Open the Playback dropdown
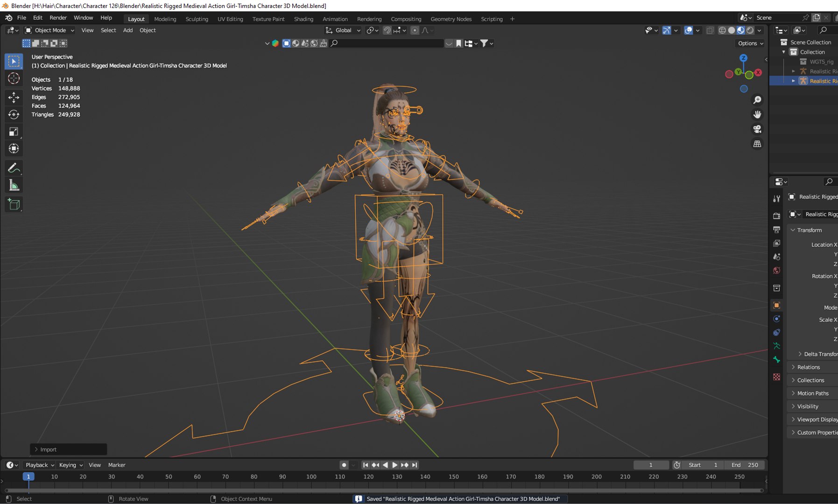This screenshot has height=504, width=838. (39, 465)
